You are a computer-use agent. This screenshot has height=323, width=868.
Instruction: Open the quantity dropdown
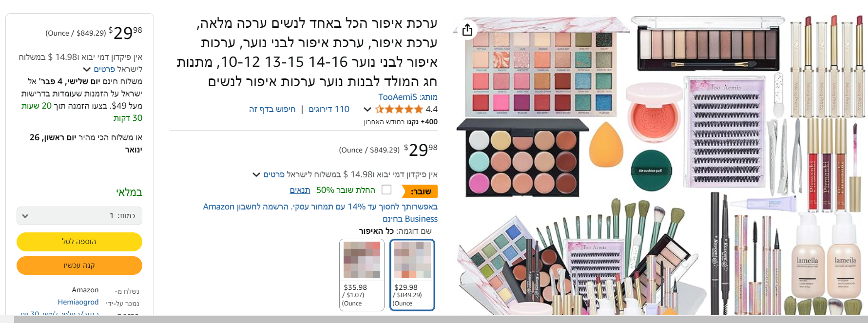tap(79, 216)
